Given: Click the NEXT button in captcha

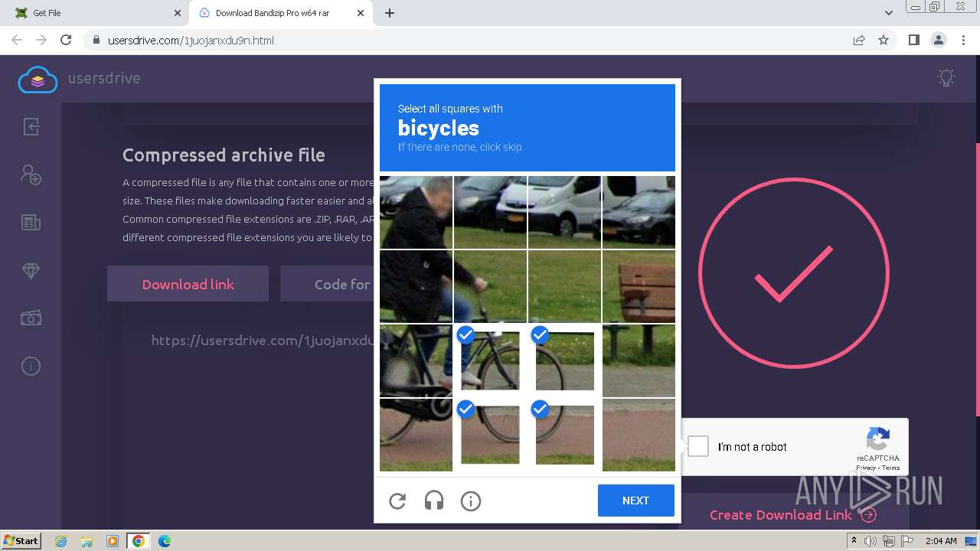Looking at the screenshot, I should (636, 500).
